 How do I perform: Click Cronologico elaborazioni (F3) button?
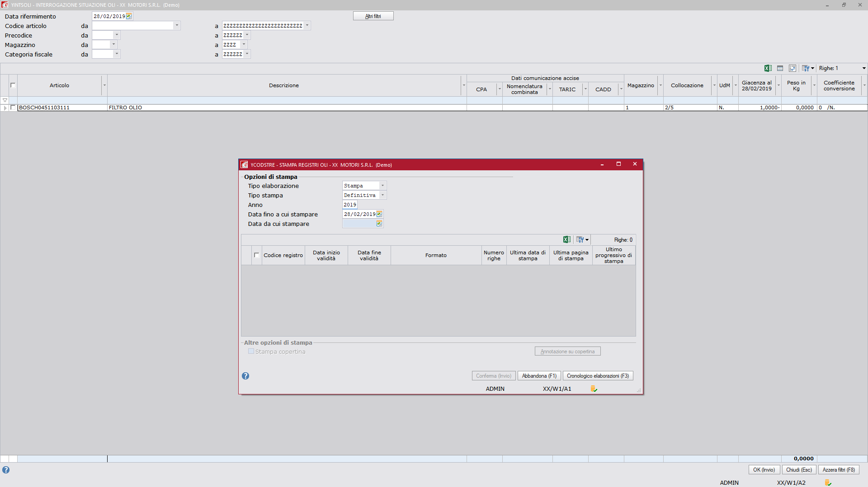(598, 376)
